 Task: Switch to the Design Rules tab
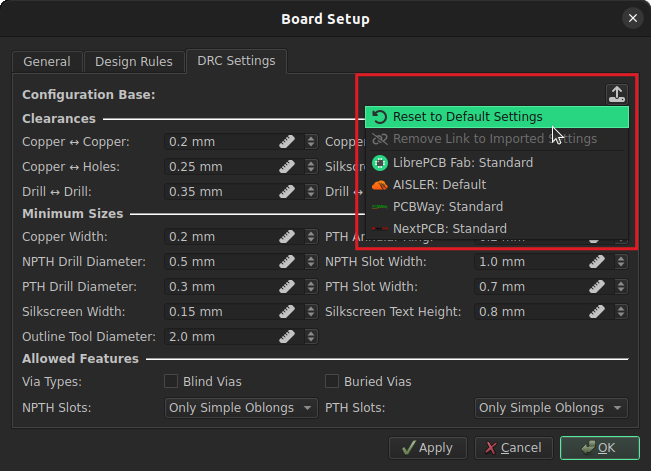134,61
